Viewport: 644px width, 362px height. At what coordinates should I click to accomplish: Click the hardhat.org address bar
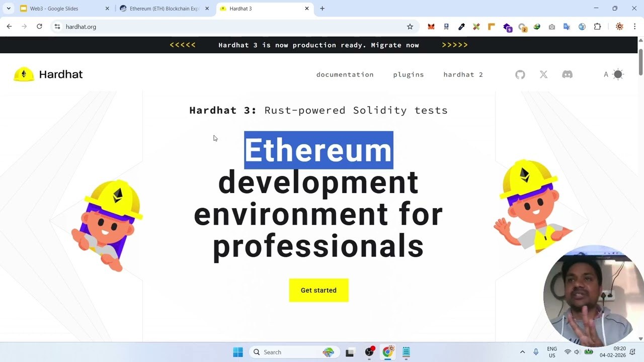pyautogui.click(x=234, y=27)
